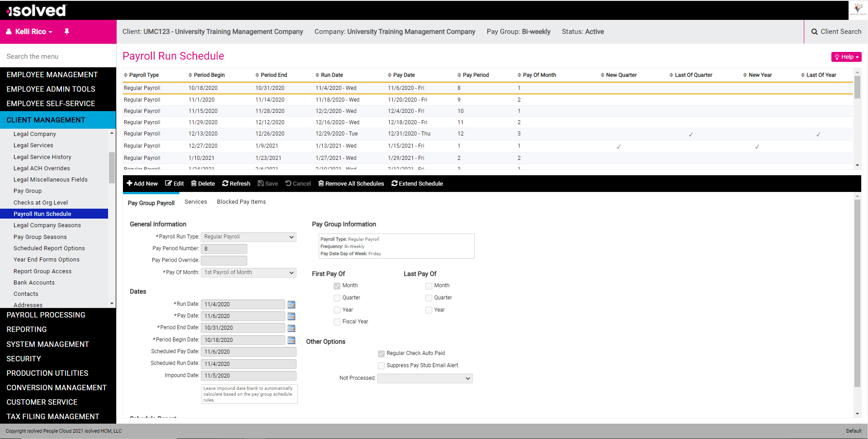Open the calendar picker for Pay Date

tap(291, 316)
